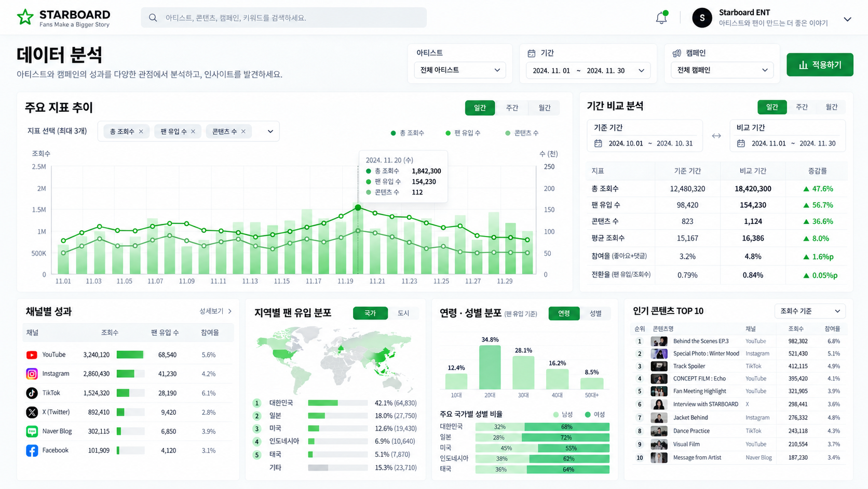Image resolution: width=868 pixels, height=489 pixels.
Task: Click the 대한민국 fan inflow progress bar
Action: point(338,403)
